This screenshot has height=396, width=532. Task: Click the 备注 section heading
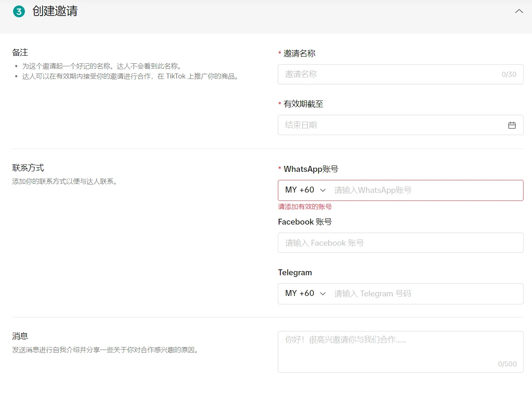pyautogui.click(x=20, y=53)
